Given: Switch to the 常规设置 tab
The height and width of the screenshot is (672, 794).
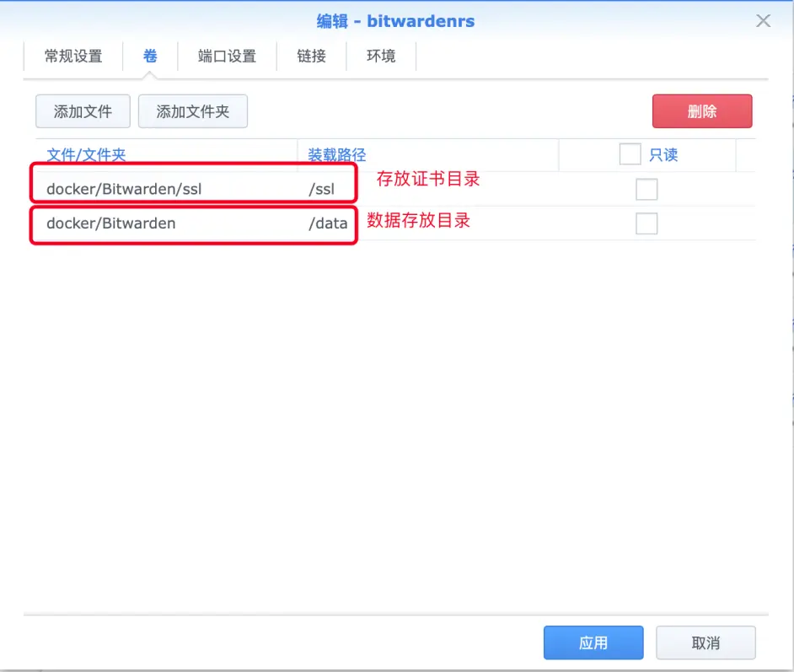Looking at the screenshot, I should pos(73,56).
